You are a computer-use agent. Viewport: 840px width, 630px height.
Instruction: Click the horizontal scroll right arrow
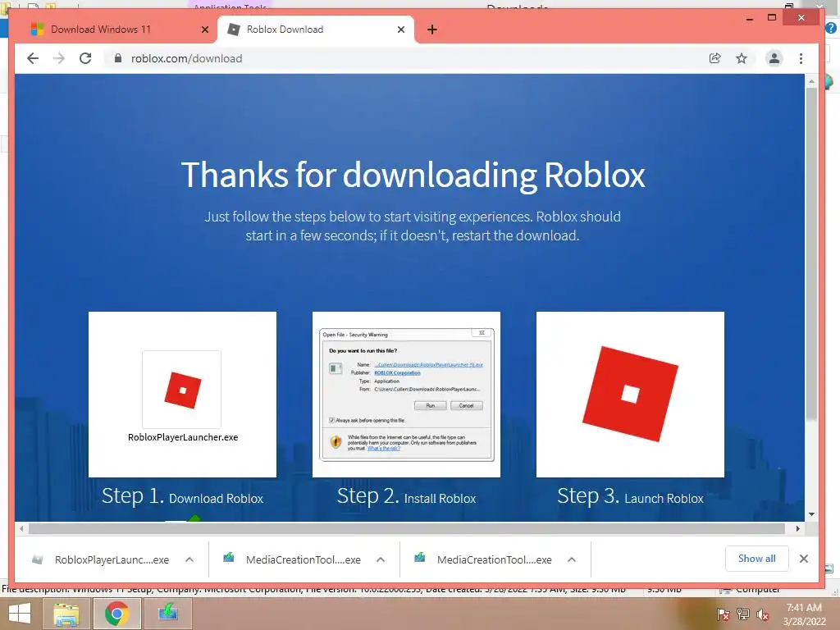pyautogui.click(x=797, y=529)
